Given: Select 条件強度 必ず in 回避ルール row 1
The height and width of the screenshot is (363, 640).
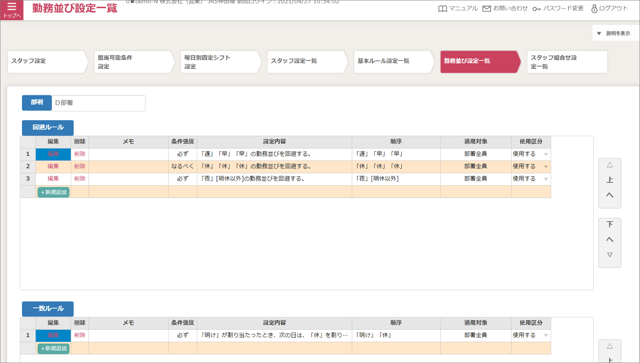Looking at the screenshot, I should click(x=182, y=154).
